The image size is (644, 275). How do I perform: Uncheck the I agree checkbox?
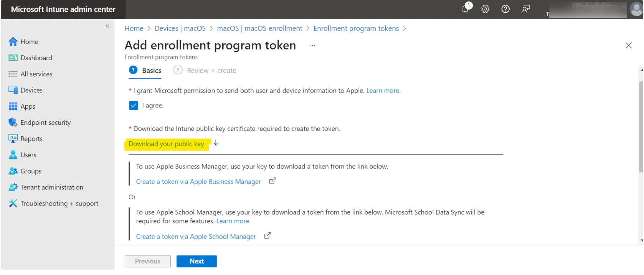[134, 106]
